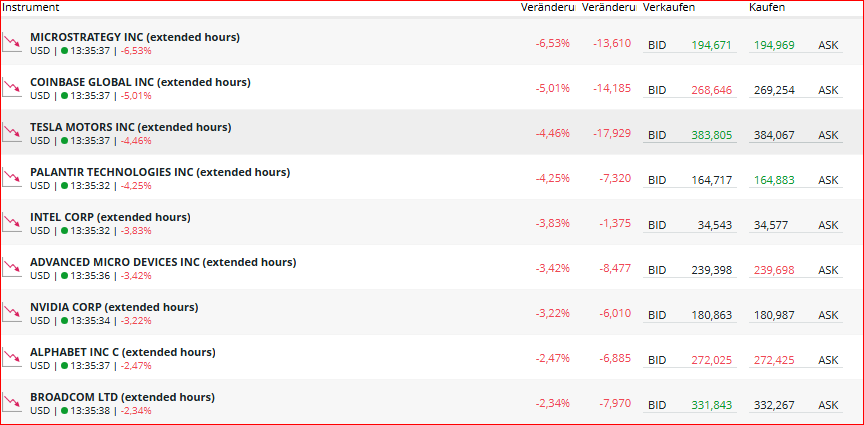Click the ASK button for Nvidia Corp
864x425 pixels.
point(828,315)
